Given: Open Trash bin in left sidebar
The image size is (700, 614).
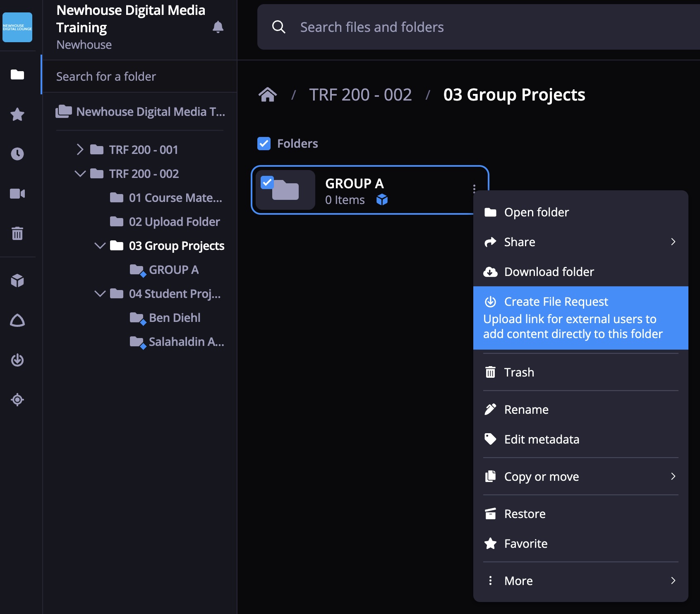Looking at the screenshot, I should [x=17, y=233].
